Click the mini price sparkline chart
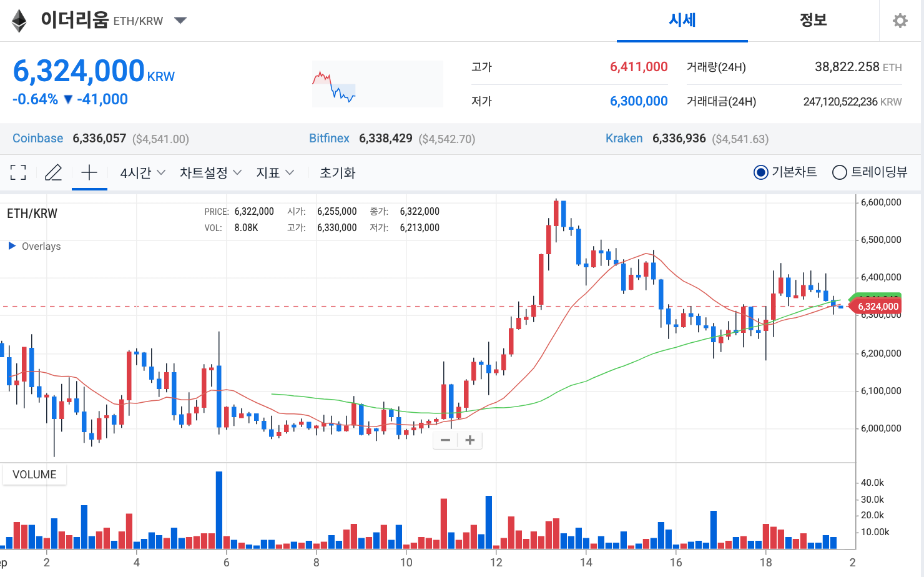This screenshot has width=924, height=577. [x=377, y=84]
